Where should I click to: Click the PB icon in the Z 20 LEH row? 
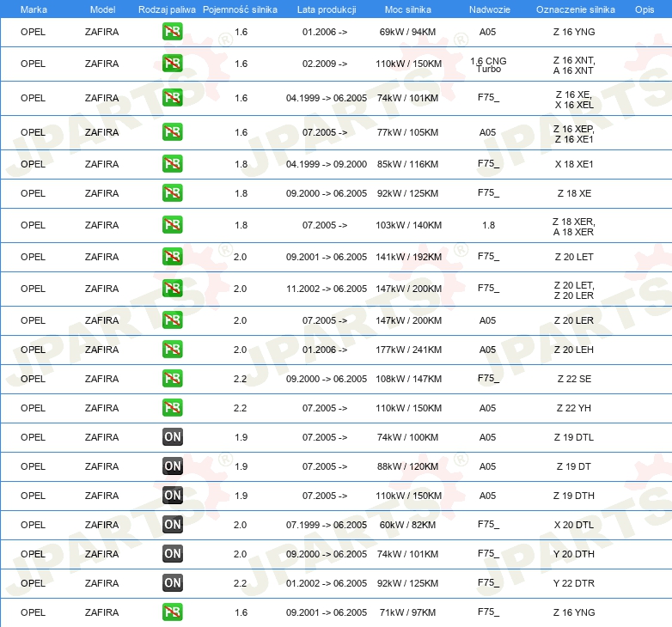click(173, 350)
